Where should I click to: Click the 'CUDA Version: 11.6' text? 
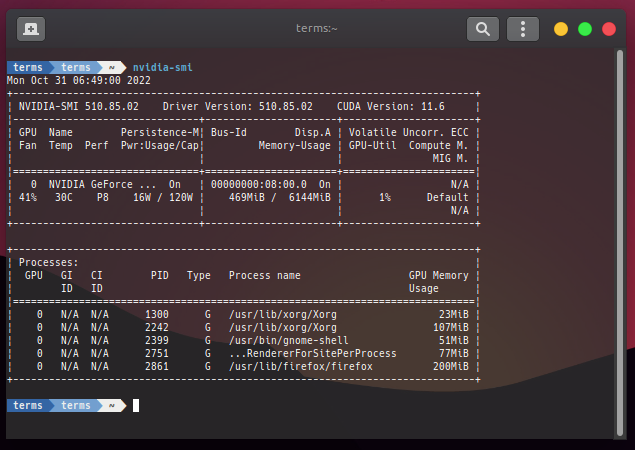click(391, 106)
